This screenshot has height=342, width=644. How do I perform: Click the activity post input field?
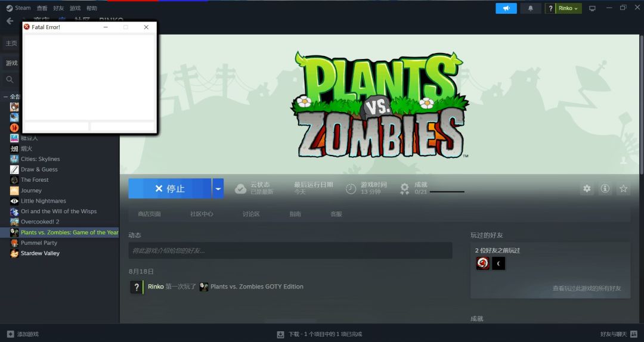coord(290,250)
